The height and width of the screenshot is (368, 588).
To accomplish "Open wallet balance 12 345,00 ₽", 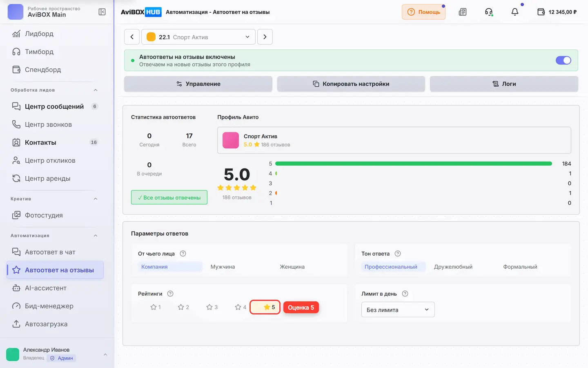I will tap(557, 12).
